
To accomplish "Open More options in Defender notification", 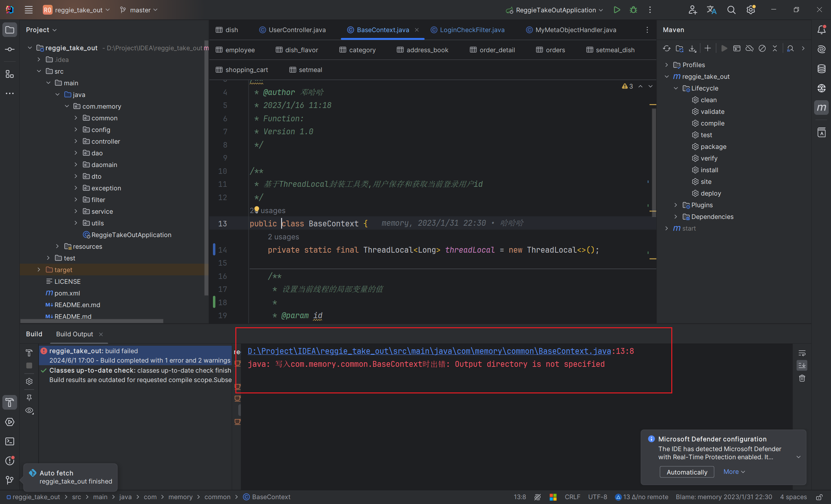I will 734,472.
